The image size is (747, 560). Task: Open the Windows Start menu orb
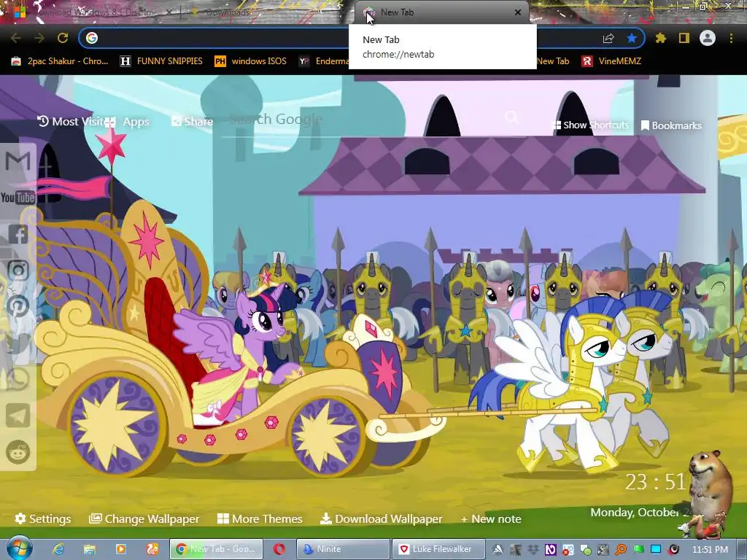(19, 548)
